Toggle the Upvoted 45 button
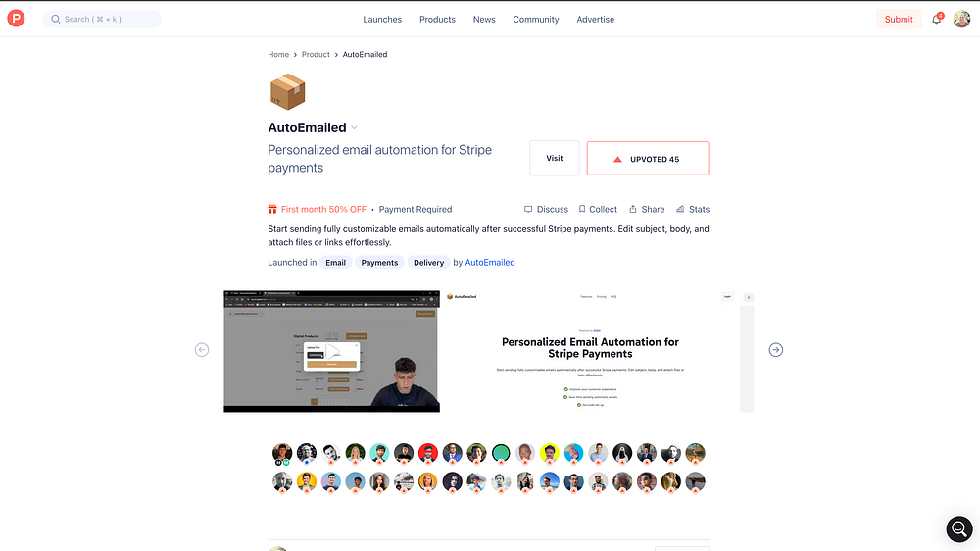This screenshot has width=980, height=551. pyautogui.click(x=648, y=158)
